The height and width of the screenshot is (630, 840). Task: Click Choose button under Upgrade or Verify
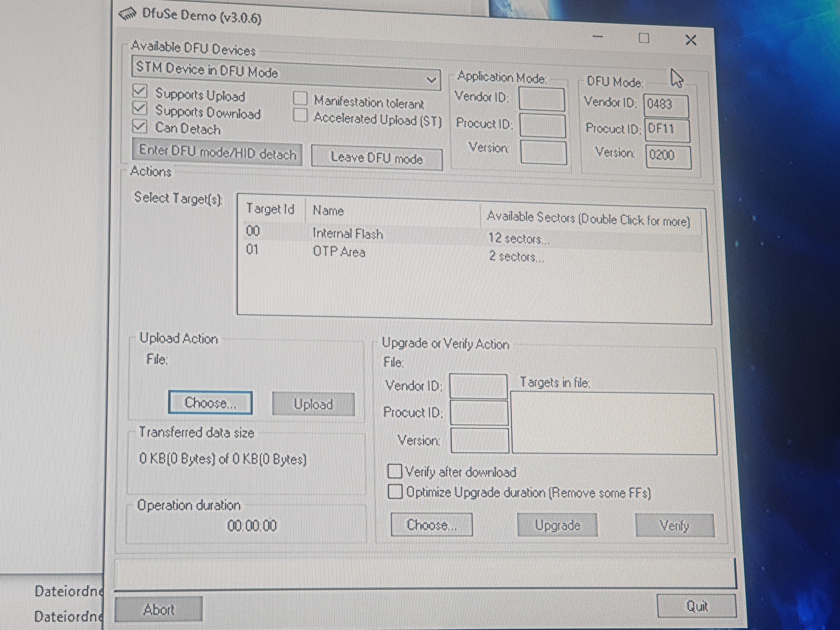click(x=432, y=525)
